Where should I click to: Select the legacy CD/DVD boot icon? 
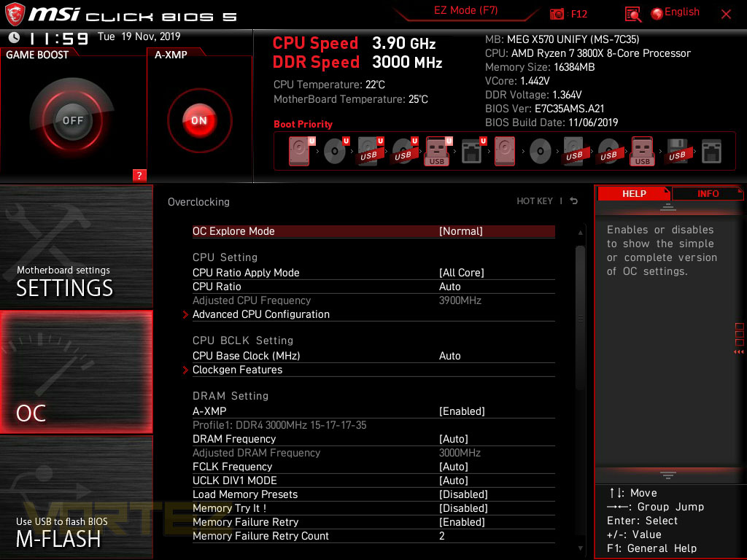click(x=541, y=152)
